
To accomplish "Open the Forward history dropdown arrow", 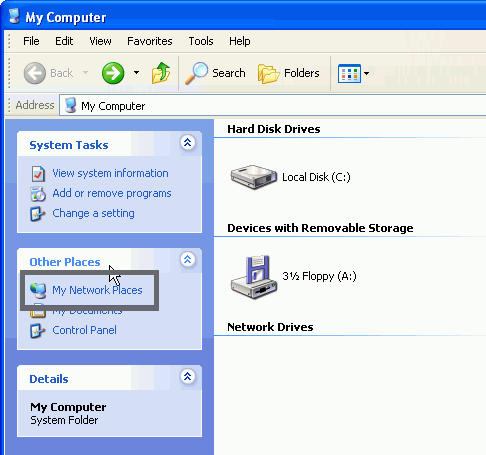I will point(136,73).
